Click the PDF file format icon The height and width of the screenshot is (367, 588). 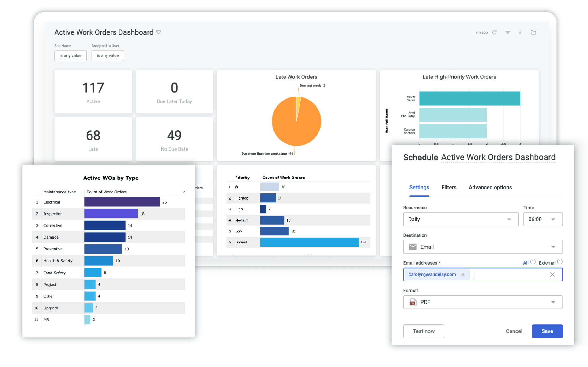pyautogui.click(x=413, y=302)
